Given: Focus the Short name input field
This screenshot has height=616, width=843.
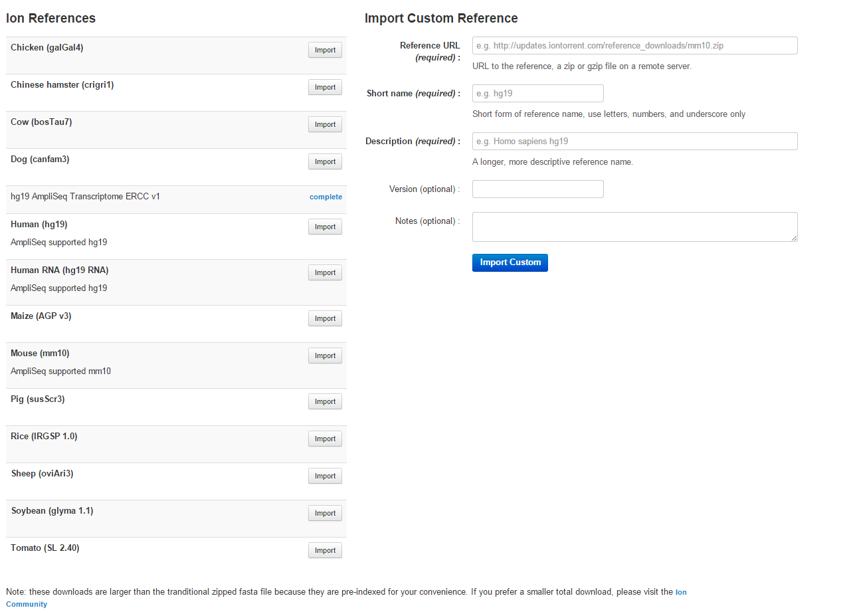Looking at the screenshot, I should (x=537, y=93).
